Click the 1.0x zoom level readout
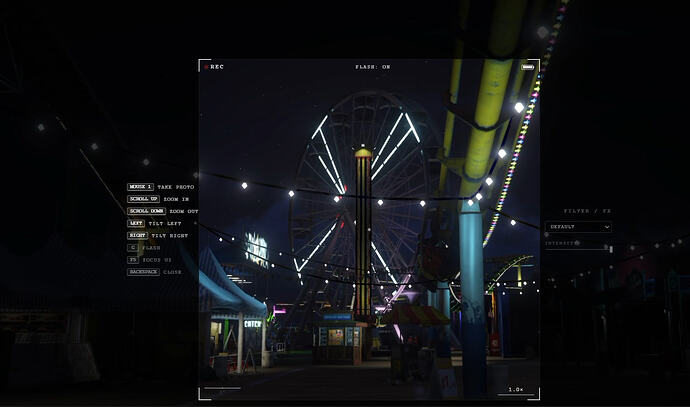Viewport: 690px width, 407px height. (516, 389)
